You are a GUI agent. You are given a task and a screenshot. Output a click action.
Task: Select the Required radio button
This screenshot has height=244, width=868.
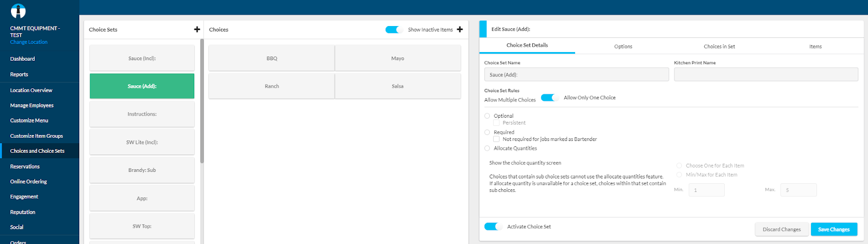pyautogui.click(x=487, y=132)
